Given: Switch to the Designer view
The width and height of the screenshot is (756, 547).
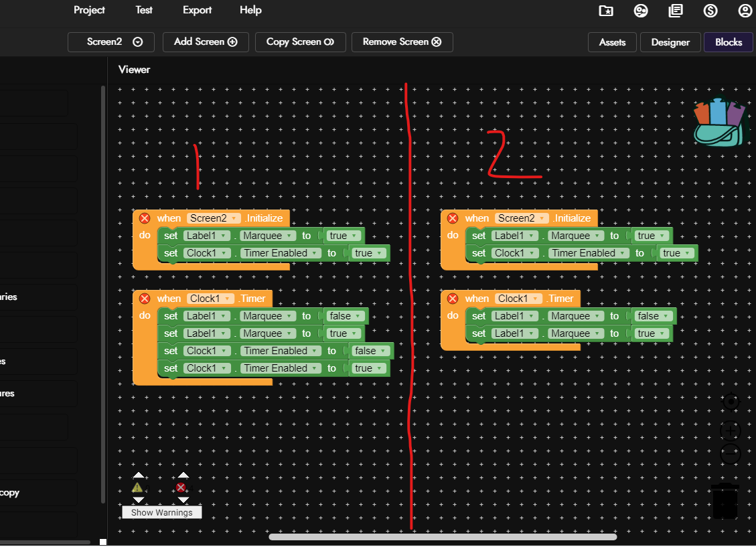Looking at the screenshot, I should tap(670, 42).
